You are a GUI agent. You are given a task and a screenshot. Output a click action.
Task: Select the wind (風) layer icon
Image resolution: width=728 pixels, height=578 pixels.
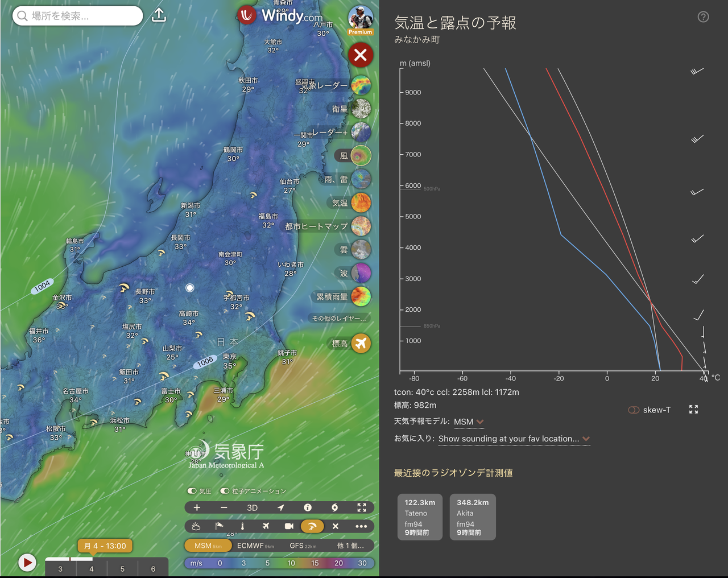[361, 155]
